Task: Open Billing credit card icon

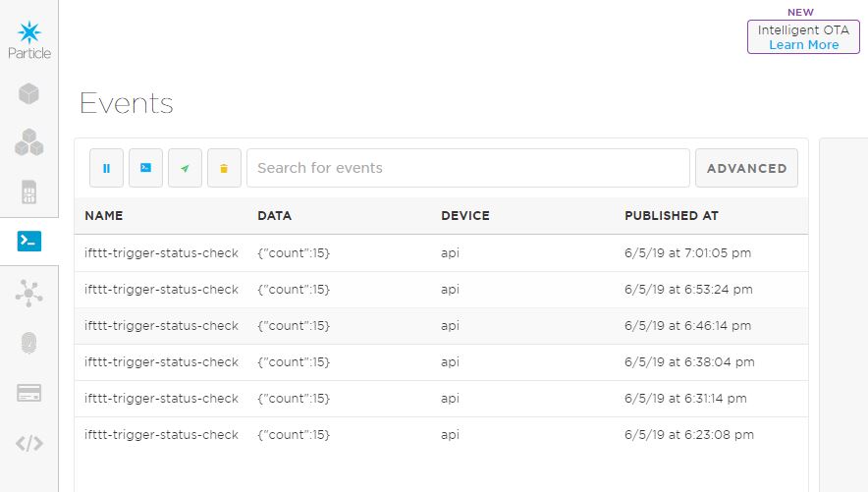Action: [x=28, y=393]
